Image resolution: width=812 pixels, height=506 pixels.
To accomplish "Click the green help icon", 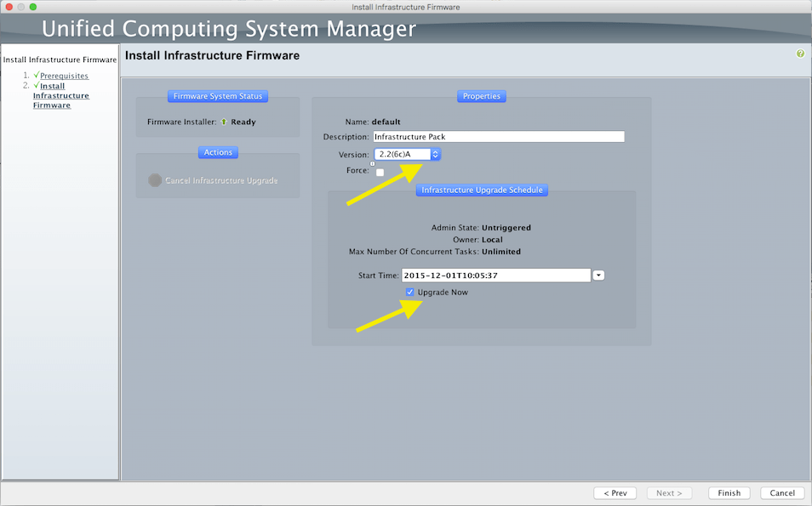I will click(x=800, y=54).
